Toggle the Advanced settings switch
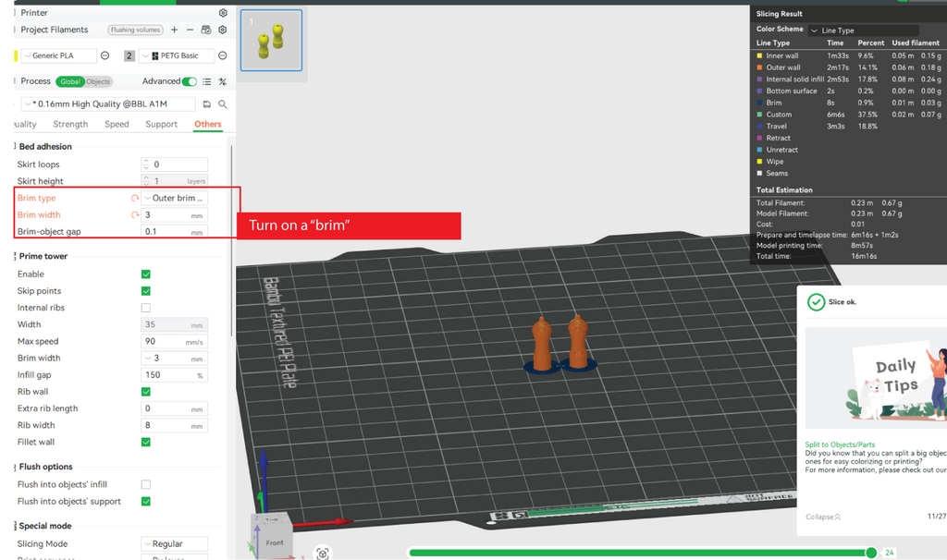Screen dimensions: 947x560 pos(190,81)
